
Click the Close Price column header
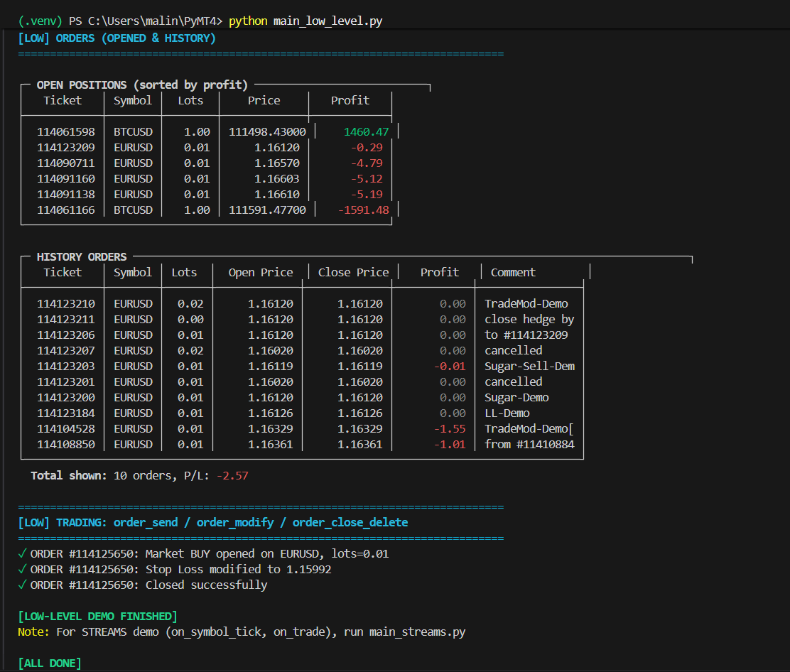pos(353,273)
